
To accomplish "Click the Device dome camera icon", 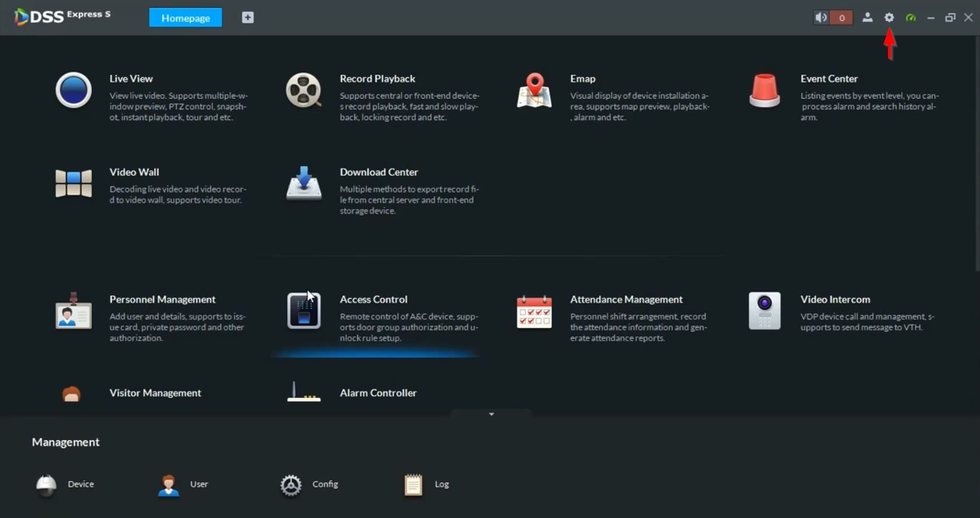I will click(x=46, y=485).
